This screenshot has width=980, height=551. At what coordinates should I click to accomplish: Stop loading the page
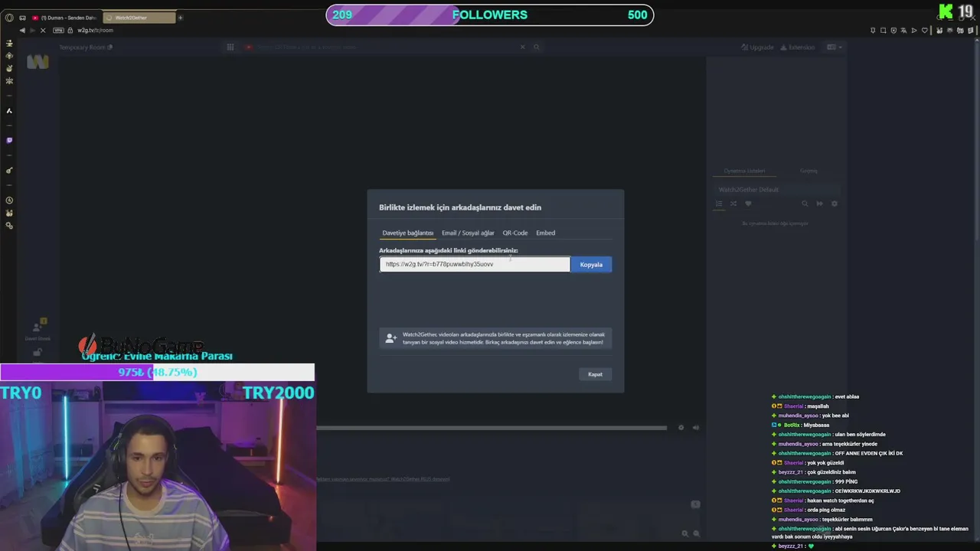[x=43, y=31]
